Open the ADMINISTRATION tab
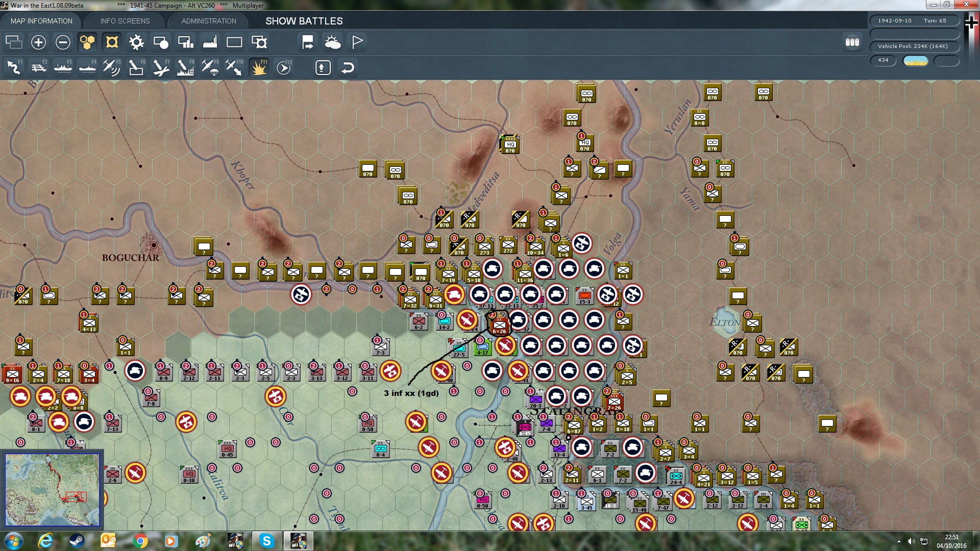Screen dimensions: 980x551 [x=209, y=21]
